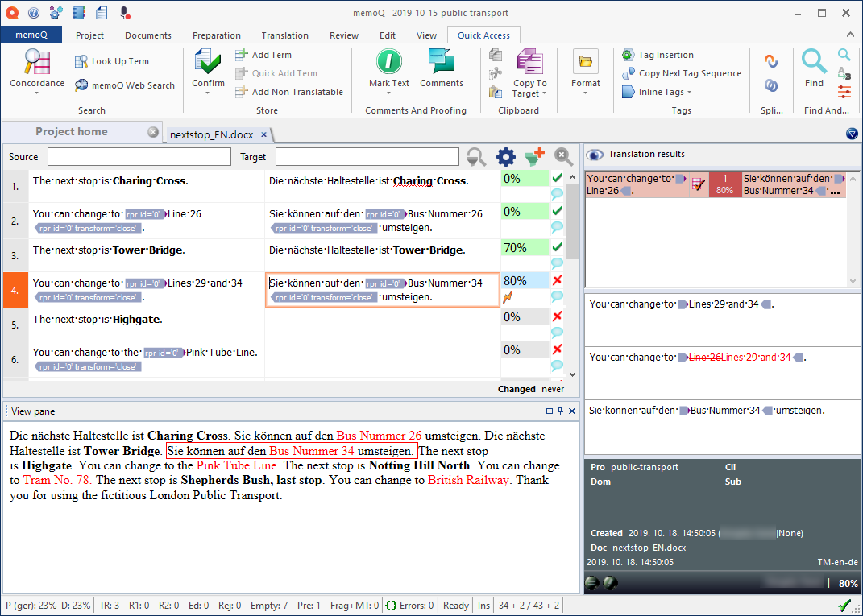Click the small Quick Find magnifier icon
The image size is (863, 616).
tap(844, 55)
